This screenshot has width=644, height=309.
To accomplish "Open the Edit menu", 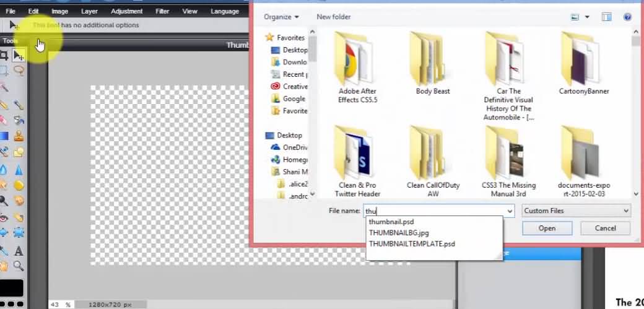I will tap(33, 11).
